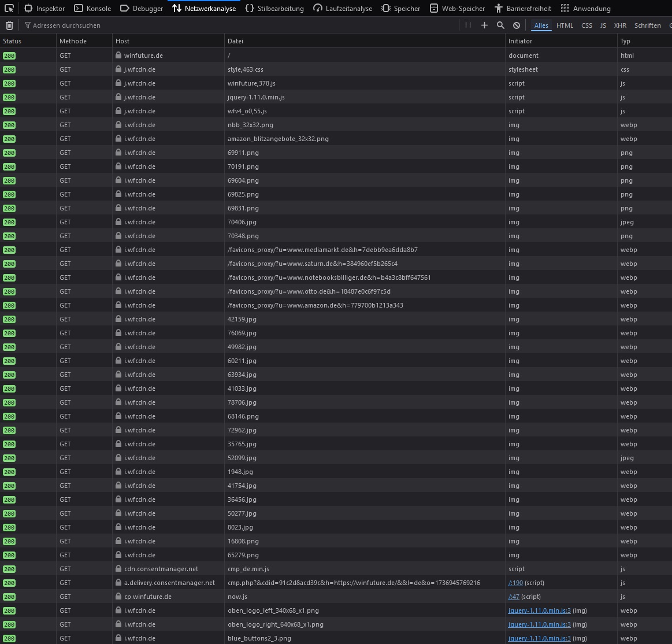The height and width of the screenshot is (644, 672).
Task: Select amazon_blitzangebote_32x32.png request
Action: 336,139
